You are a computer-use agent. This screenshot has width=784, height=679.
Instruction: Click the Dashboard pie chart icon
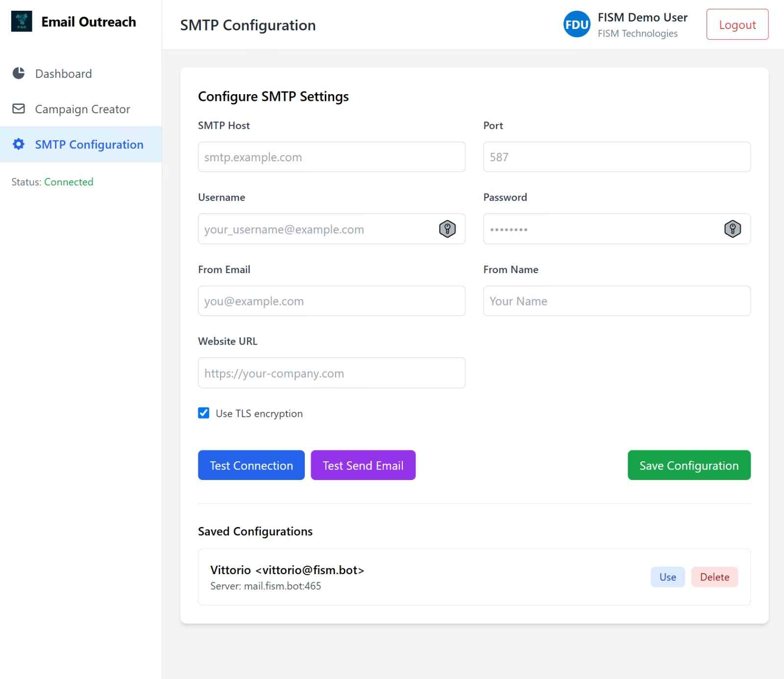point(19,74)
